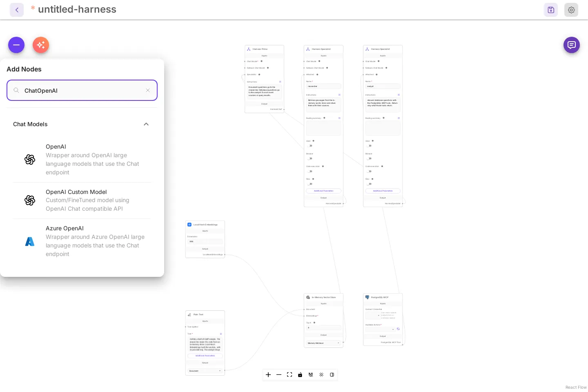
Task: Click the Top K field in In-Memory Vector Store
Action: click(323, 328)
